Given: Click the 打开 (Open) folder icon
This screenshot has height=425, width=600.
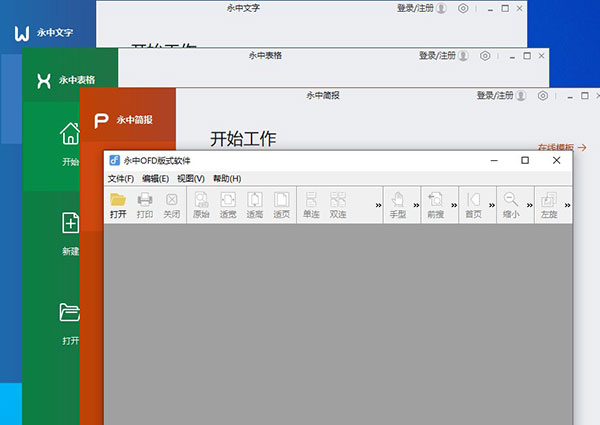Looking at the screenshot, I should 118,204.
